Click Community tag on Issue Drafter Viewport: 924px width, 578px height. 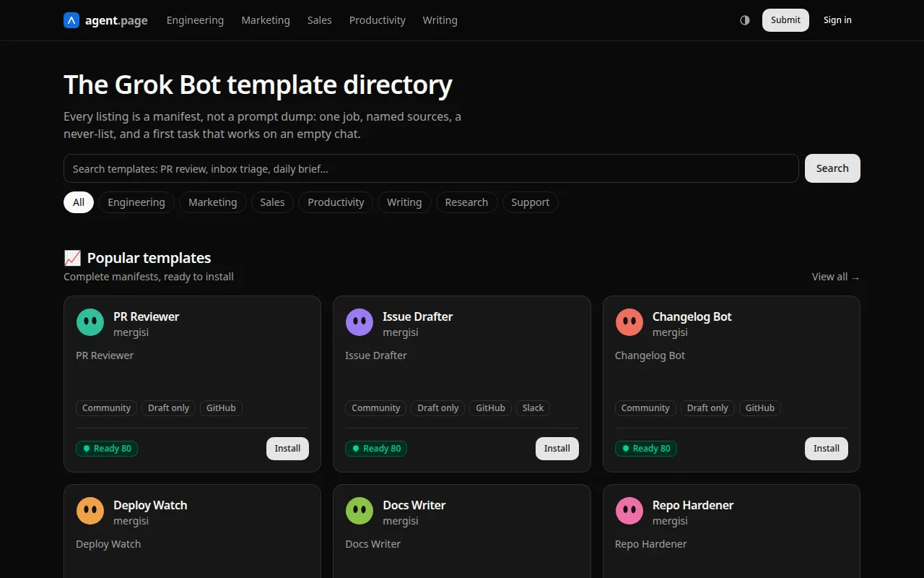click(x=375, y=408)
